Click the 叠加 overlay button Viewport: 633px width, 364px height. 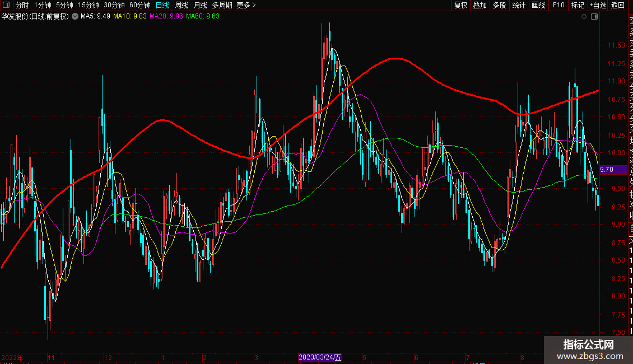click(x=480, y=5)
